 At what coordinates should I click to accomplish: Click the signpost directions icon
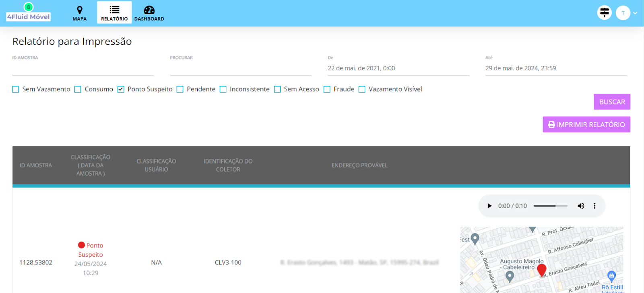point(604,13)
